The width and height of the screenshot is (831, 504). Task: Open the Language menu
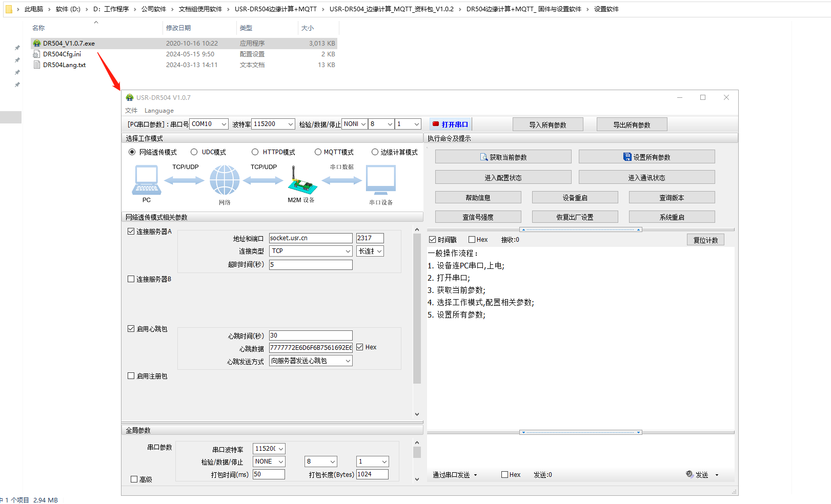click(159, 111)
